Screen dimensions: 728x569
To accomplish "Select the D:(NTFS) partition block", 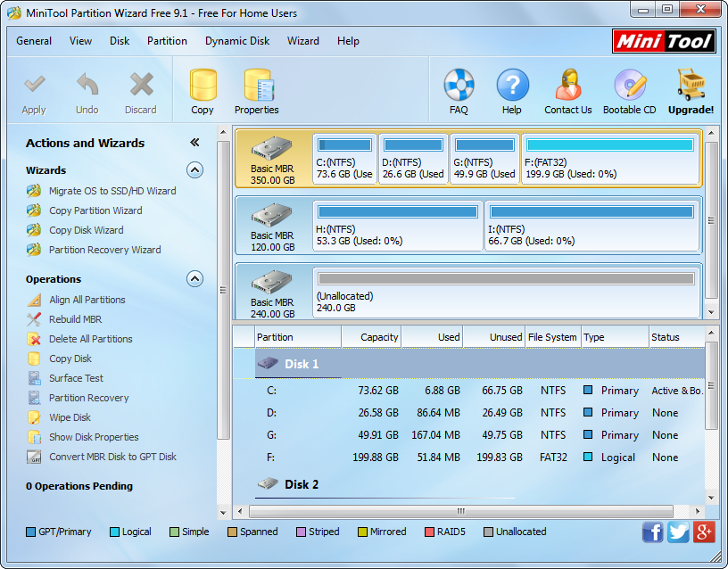I will point(413,159).
